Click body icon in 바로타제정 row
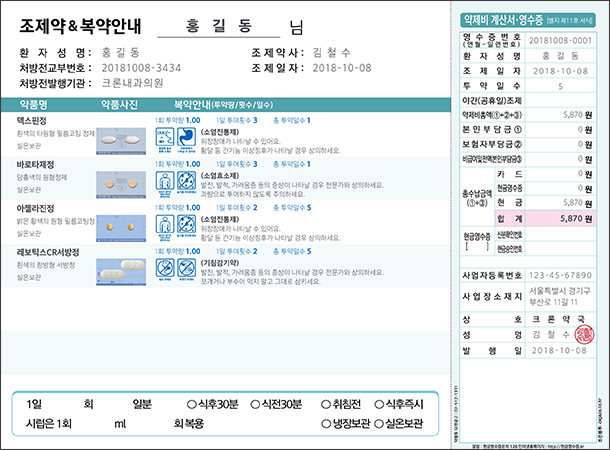The width and height of the screenshot is (610, 450). coord(164,181)
